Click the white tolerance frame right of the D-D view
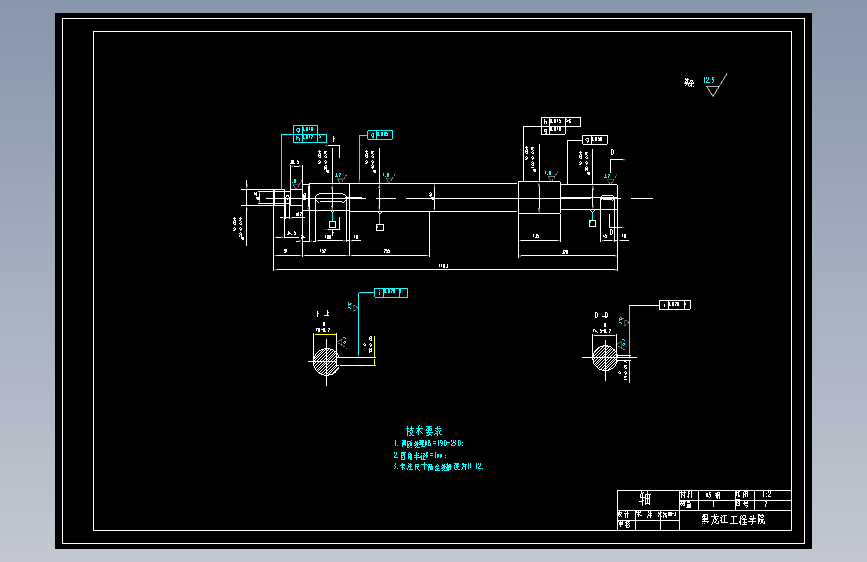This screenshot has width=867, height=562. [675, 305]
